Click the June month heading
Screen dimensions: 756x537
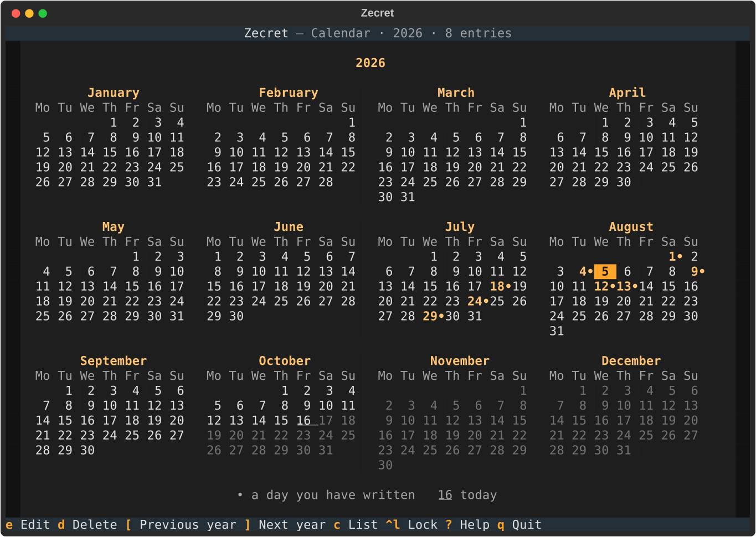click(289, 226)
